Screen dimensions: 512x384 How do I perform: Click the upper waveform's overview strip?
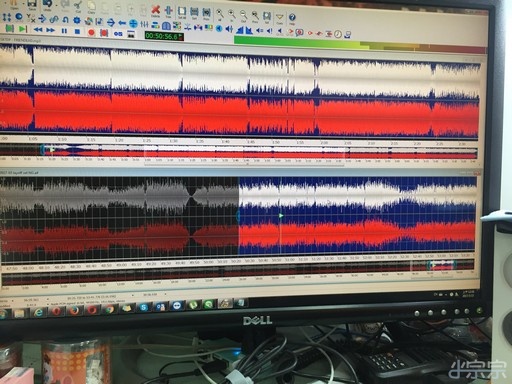tap(238, 151)
